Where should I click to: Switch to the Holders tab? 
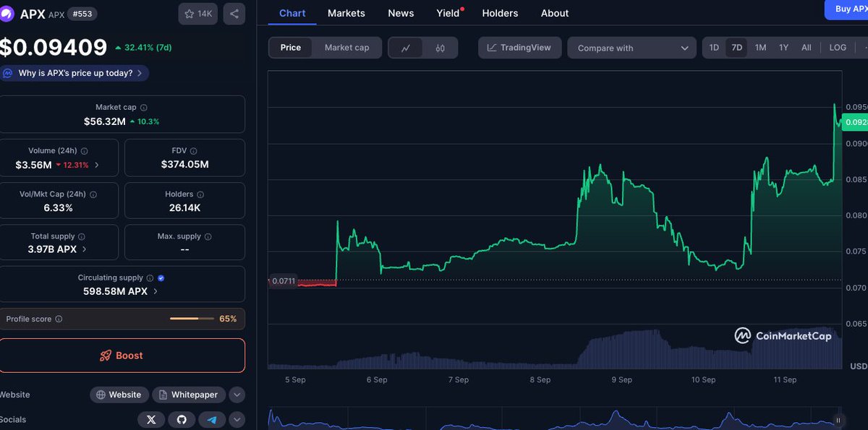[500, 13]
